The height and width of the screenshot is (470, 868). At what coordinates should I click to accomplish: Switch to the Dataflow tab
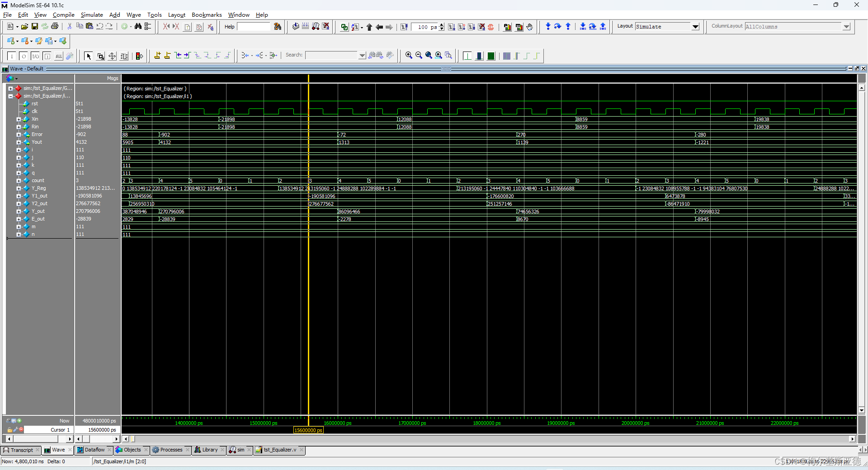(x=94, y=450)
